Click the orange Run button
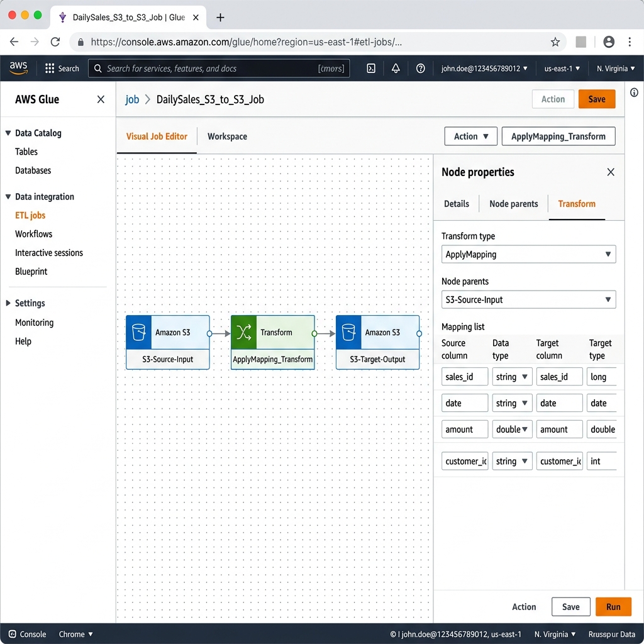Image resolution: width=644 pixels, height=644 pixels. click(x=613, y=607)
